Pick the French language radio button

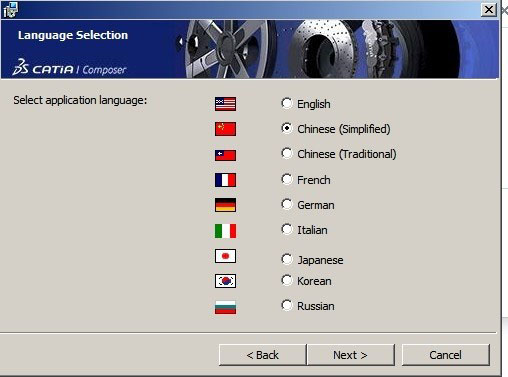[287, 179]
